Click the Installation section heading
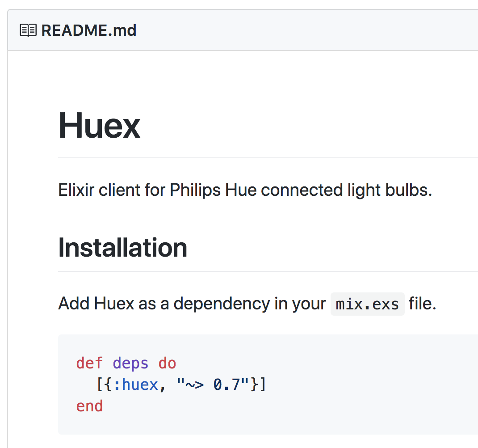 122,248
